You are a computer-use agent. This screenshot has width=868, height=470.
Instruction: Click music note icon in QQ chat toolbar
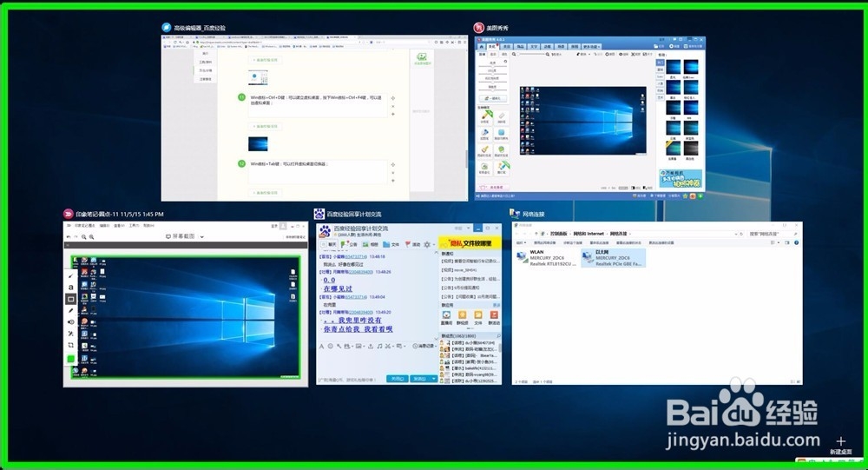[x=379, y=346]
